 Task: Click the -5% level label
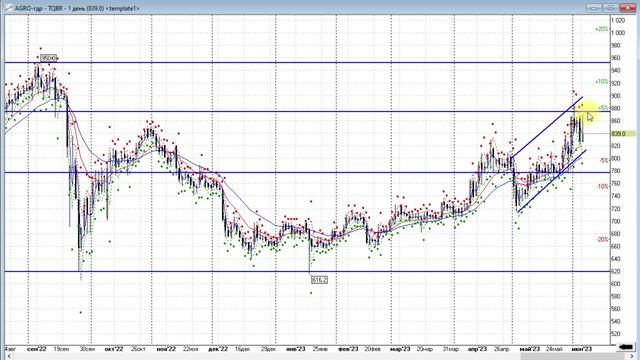(604, 160)
